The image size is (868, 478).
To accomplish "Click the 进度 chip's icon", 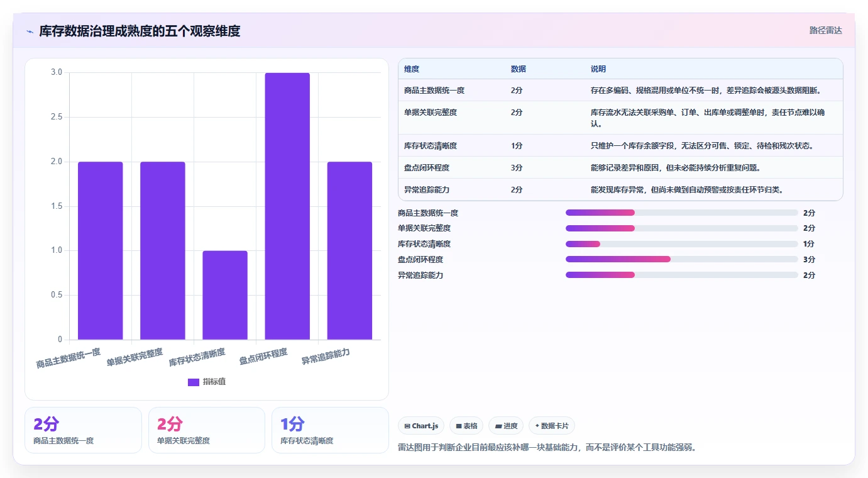I will [x=498, y=426].
